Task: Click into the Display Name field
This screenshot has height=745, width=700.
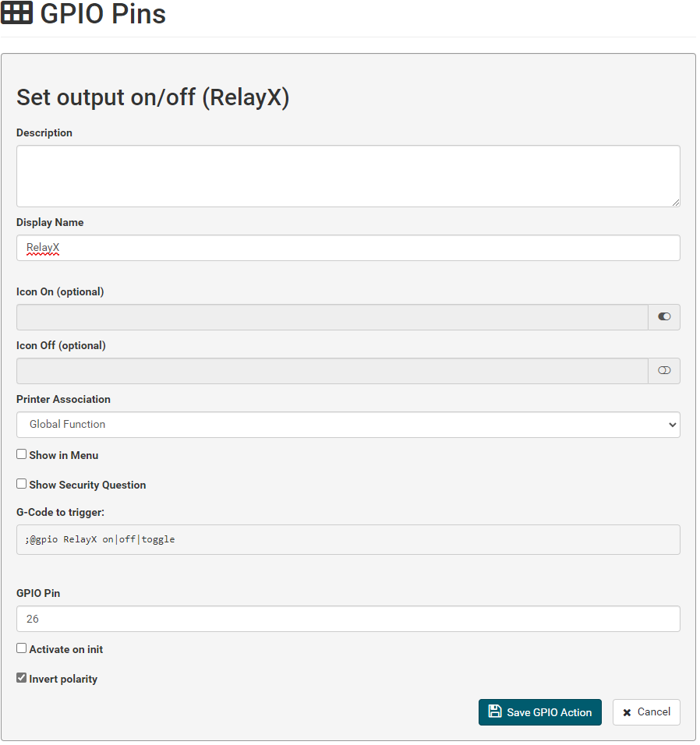Action: click(x=350, y=249)
